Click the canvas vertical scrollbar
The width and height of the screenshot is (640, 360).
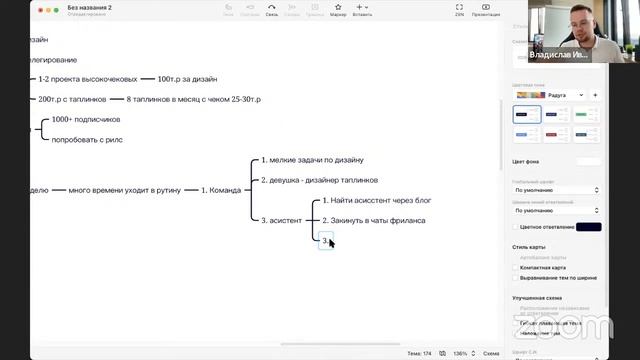[x=501, y=135]
